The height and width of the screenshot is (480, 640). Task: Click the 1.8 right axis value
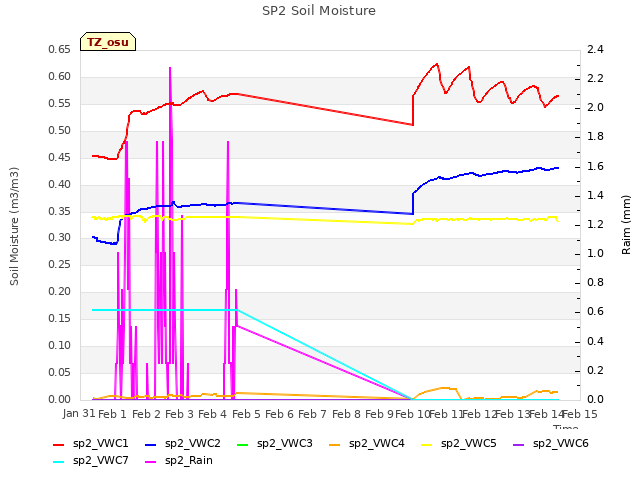click(x=595, y=137)
